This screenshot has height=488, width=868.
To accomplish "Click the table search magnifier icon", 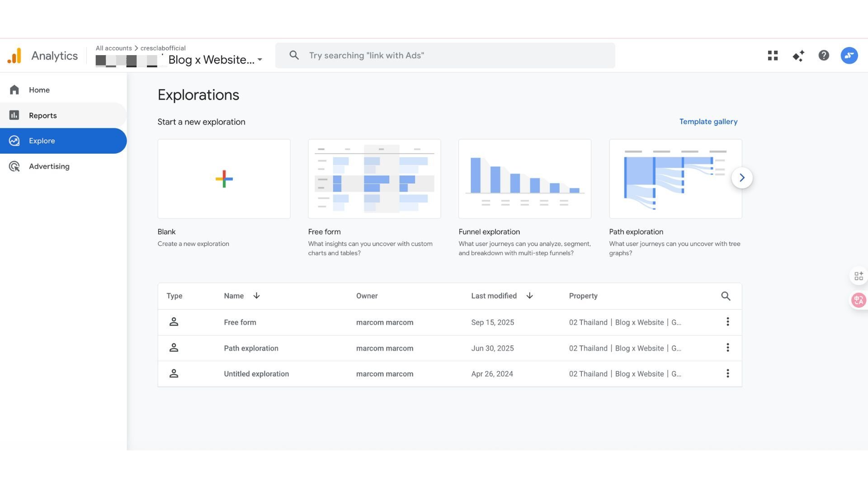I will pos(726,296).
